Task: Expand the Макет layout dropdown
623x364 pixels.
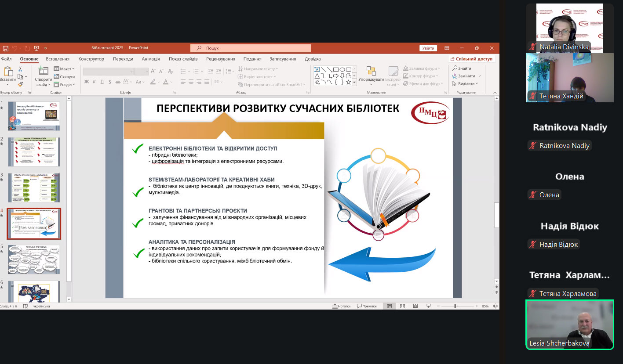Action: click(x=64, y=69)
